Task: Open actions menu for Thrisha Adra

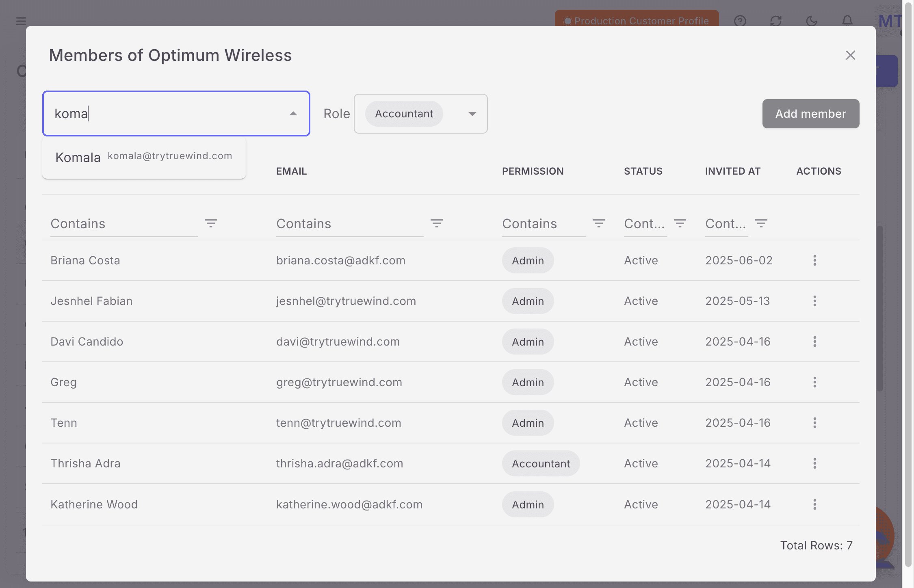Action: 815,463
